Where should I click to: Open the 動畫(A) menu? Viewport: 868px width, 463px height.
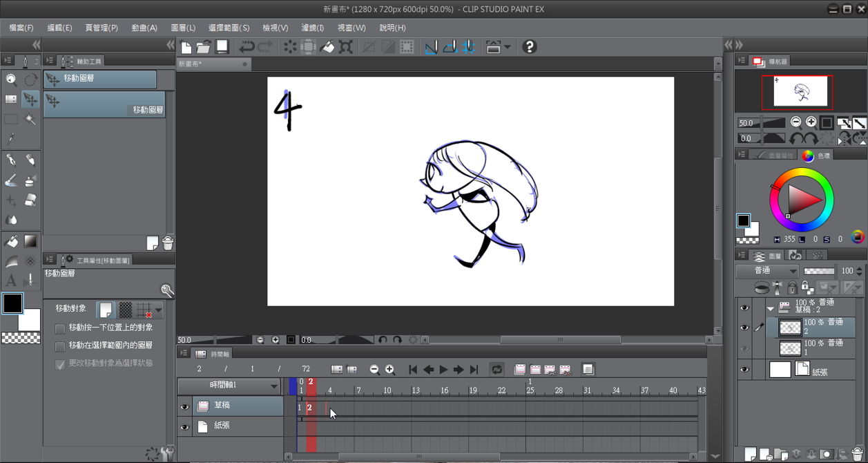tap(144, 28)
